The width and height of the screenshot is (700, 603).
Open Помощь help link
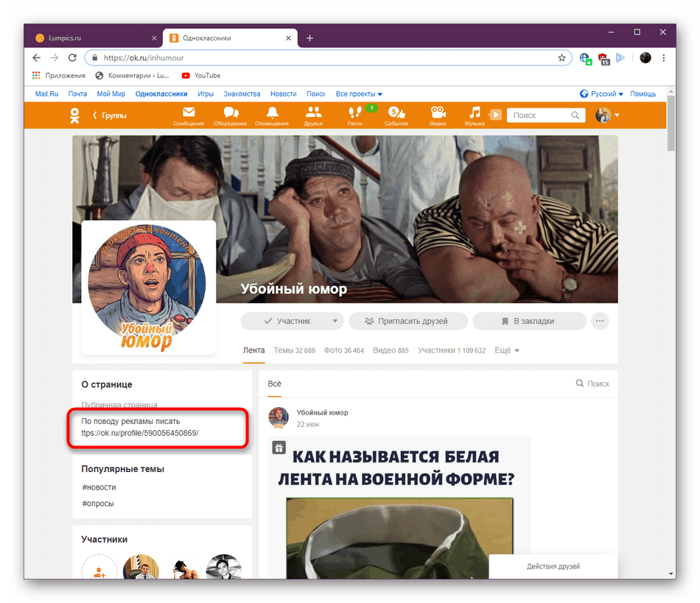[643, 94]
